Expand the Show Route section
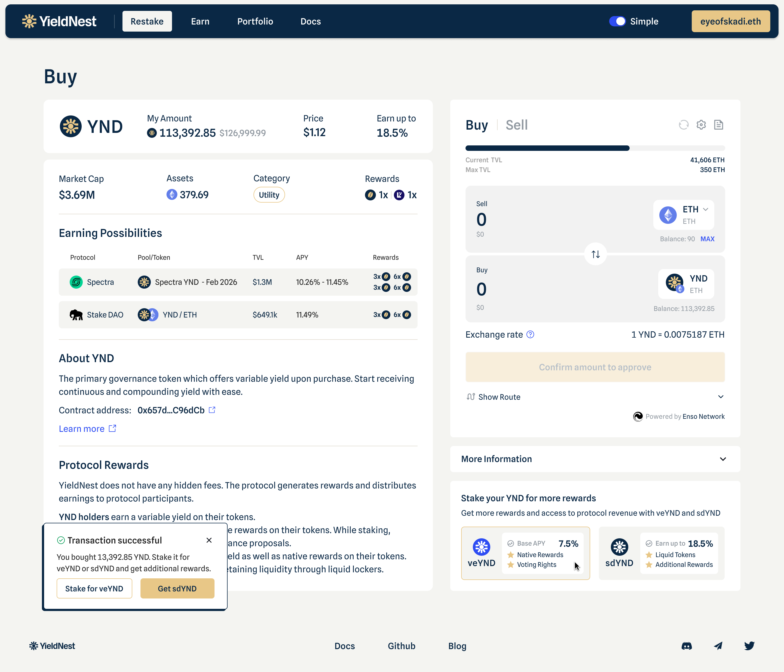The height and width of the screenshot is (672, 784). (x=595, y=396)
